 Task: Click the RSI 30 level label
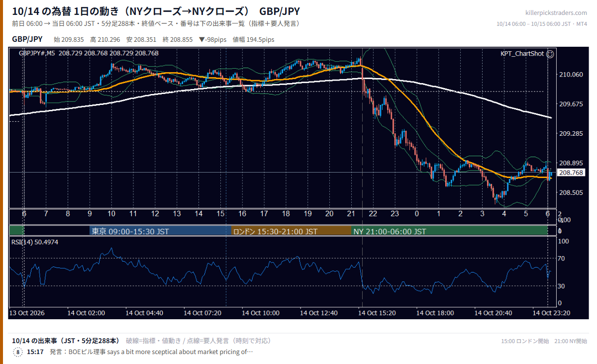pyautogui.click(x=561, y=286)
